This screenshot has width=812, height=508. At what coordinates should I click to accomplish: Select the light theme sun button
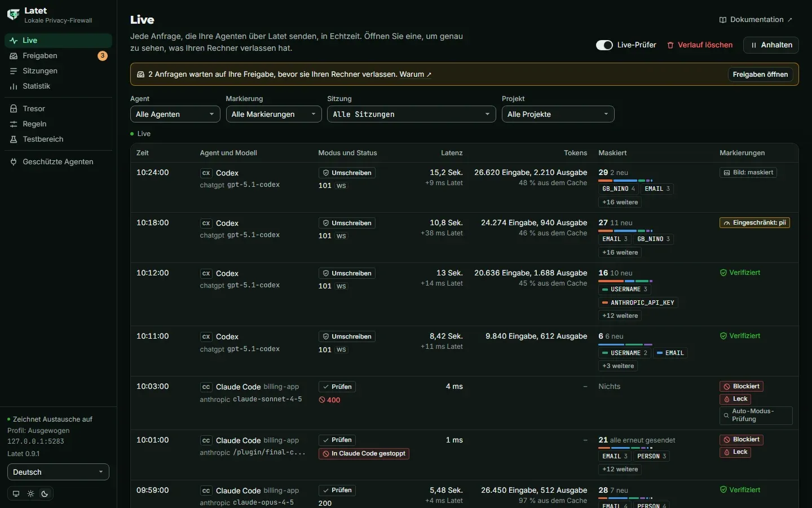[x=30, y=494]
